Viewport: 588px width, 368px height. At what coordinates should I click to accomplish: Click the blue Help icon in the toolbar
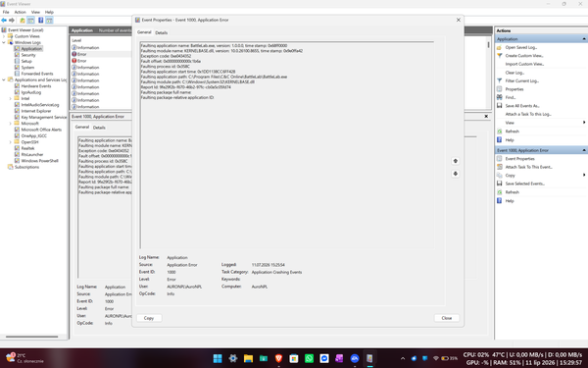[40, 21]
